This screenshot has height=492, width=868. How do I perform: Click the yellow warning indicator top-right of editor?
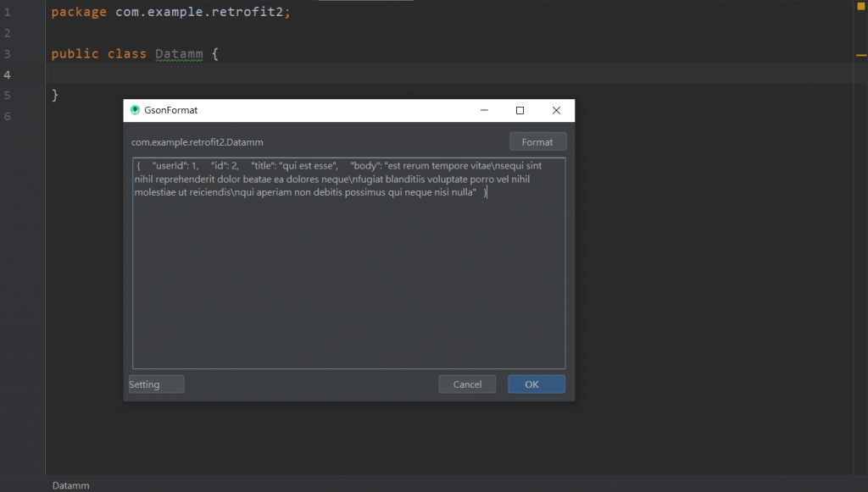861,6
